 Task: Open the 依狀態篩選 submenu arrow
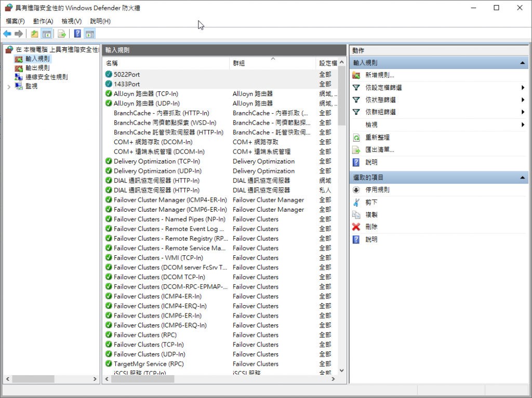point(523,100)
